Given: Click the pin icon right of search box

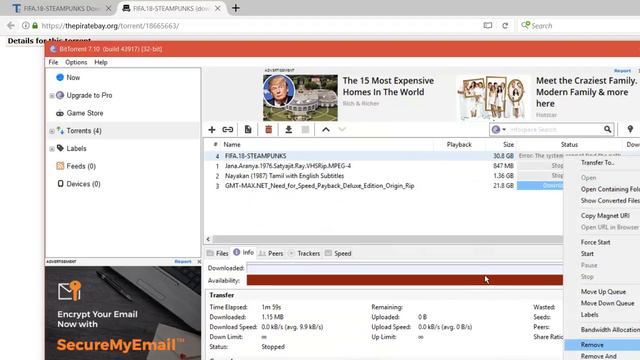Looking at the screenshot, I should (x=630, y=129).
